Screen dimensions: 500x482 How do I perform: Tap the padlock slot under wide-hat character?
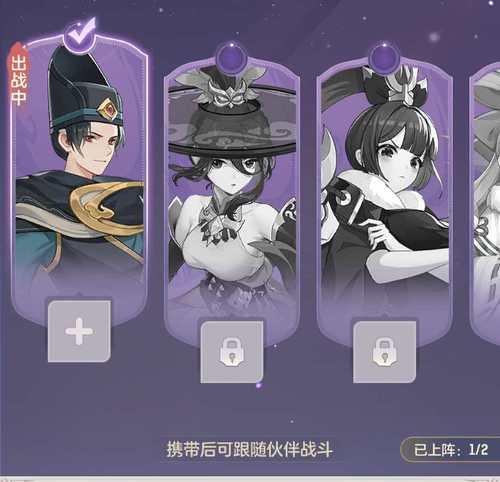[x=232, y=352]
